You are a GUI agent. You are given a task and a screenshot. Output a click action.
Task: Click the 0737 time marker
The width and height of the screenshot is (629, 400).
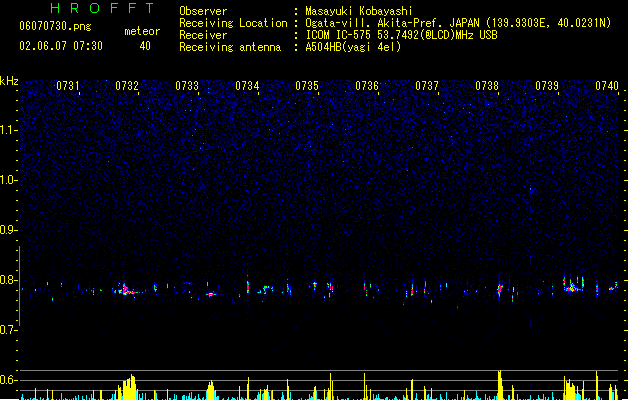[427, 86]
